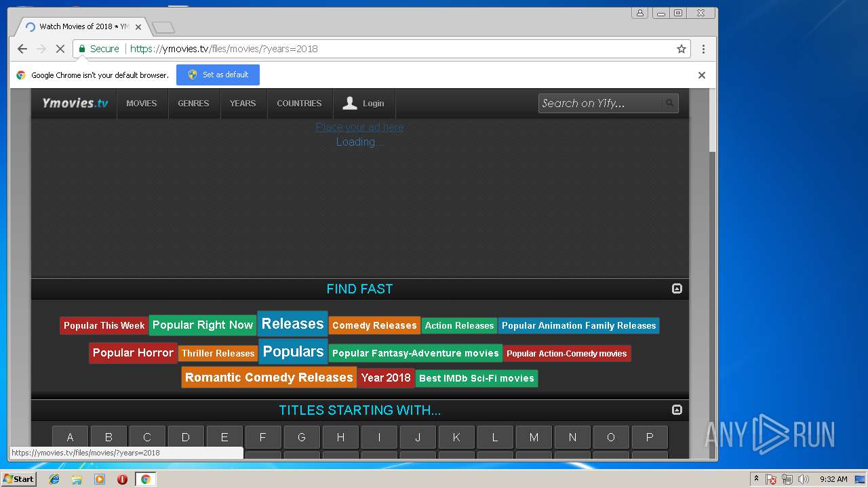
Task: Filter titles starting with L
Action: tap(495, 437)
